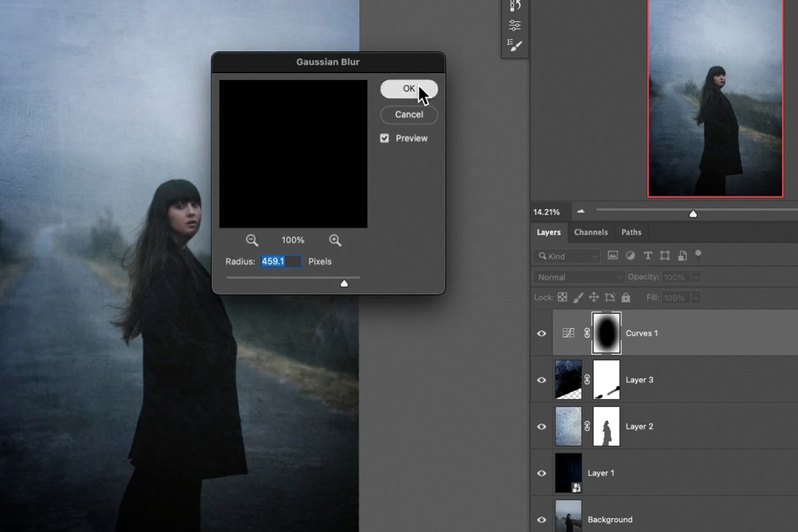Confirm Gaussian Blur with OK

(409, 89)
